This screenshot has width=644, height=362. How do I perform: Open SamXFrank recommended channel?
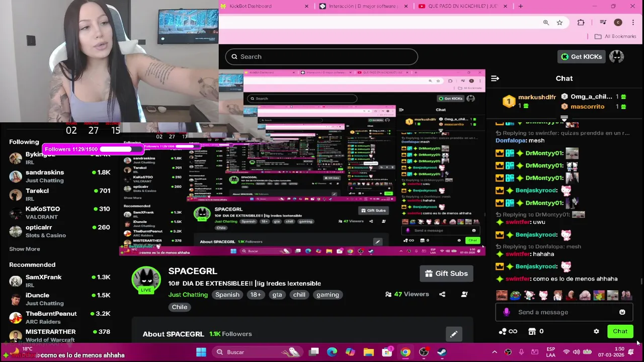[60, 281]
